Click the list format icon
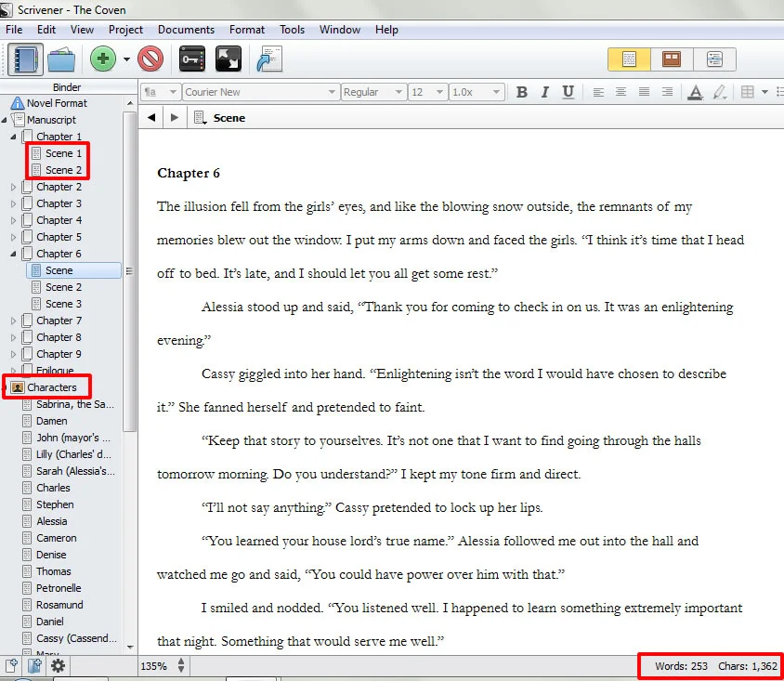This screenshot has height=681, width=784. pos(779,92)
